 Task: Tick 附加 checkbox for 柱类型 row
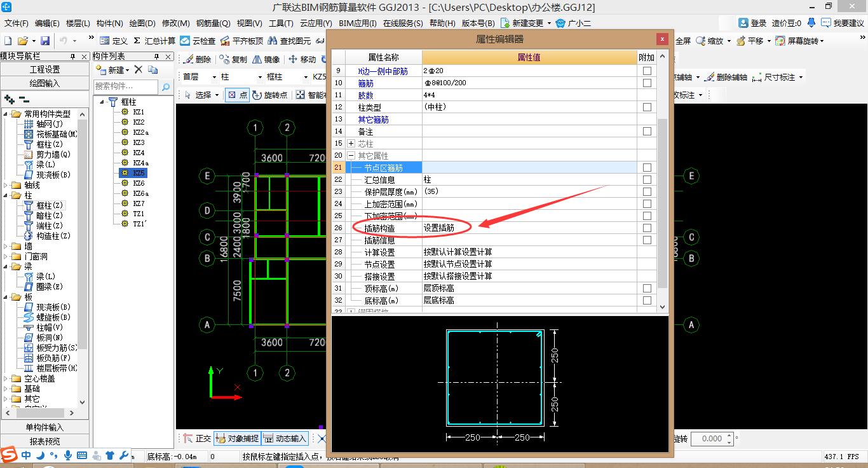(647, 107)
